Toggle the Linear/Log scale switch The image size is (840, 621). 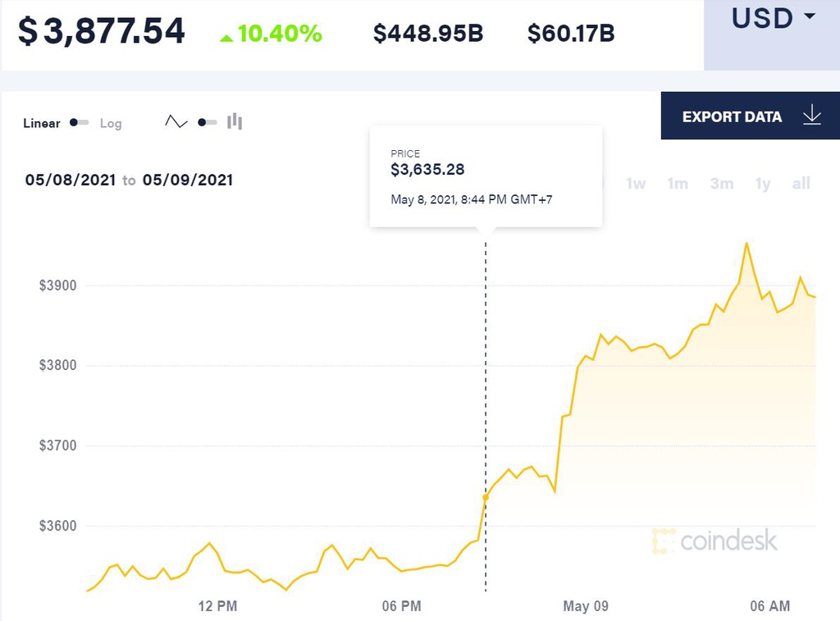80,123
